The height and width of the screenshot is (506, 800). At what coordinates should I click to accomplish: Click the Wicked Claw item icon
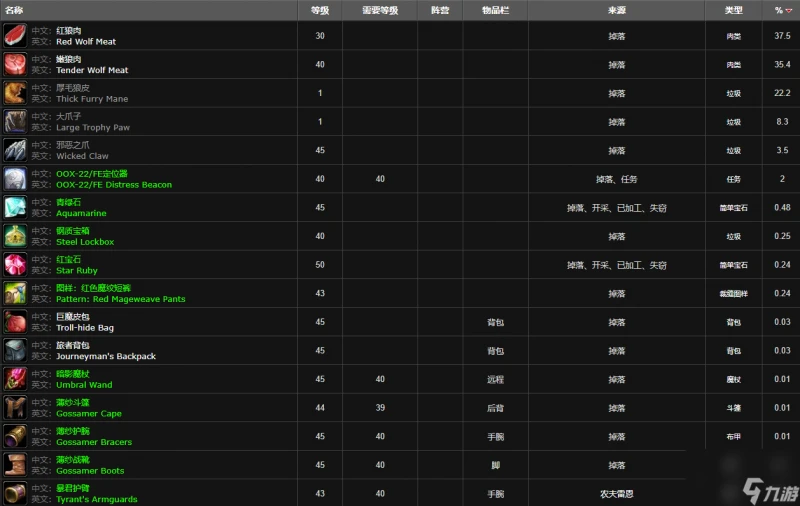[x=15, y=151]
